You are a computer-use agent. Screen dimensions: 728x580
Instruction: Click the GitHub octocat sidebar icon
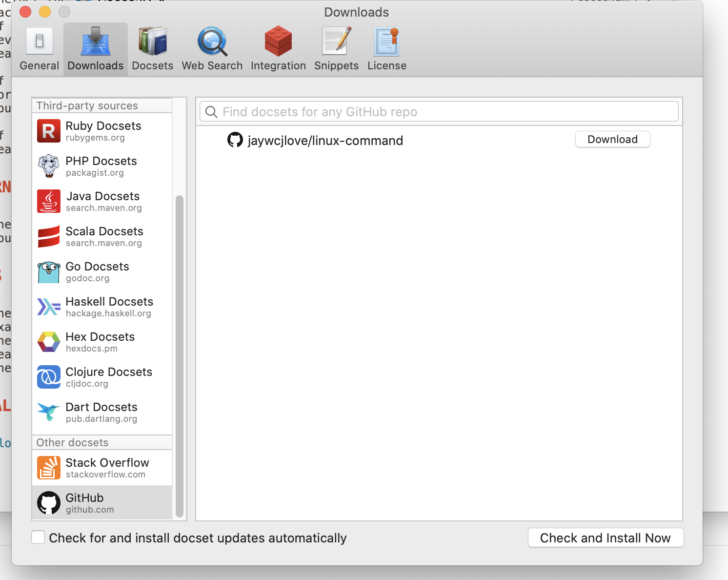coord(49,503)
